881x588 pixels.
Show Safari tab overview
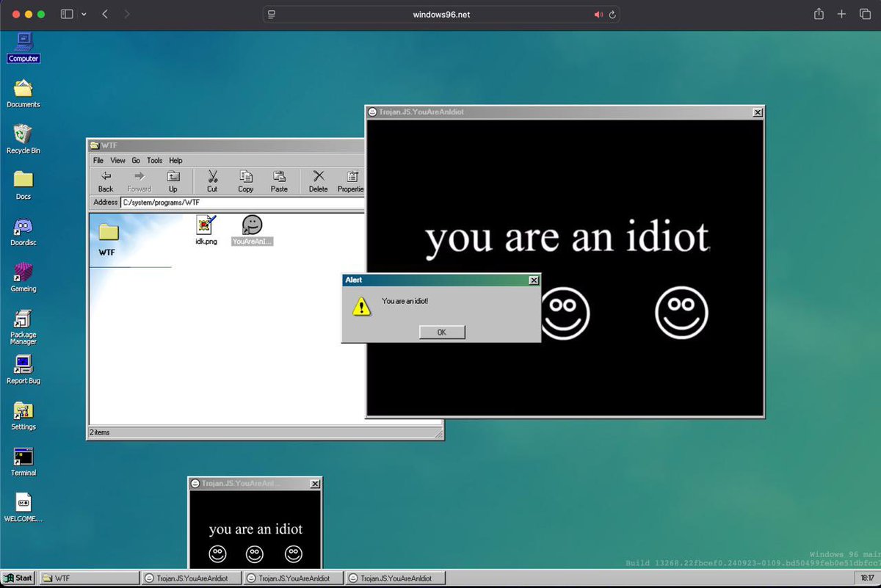pos(863,14)
